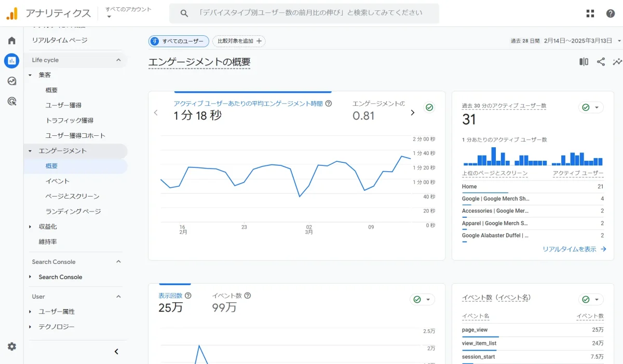Expand the ユーザー属性 tree group
This screenshot has height=364, width=623.
[x=30, y=312]
